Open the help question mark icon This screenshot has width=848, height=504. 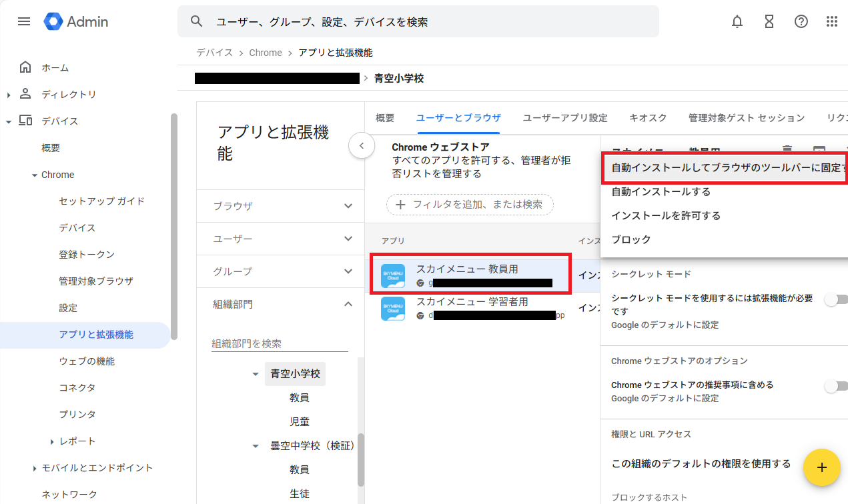801,21
